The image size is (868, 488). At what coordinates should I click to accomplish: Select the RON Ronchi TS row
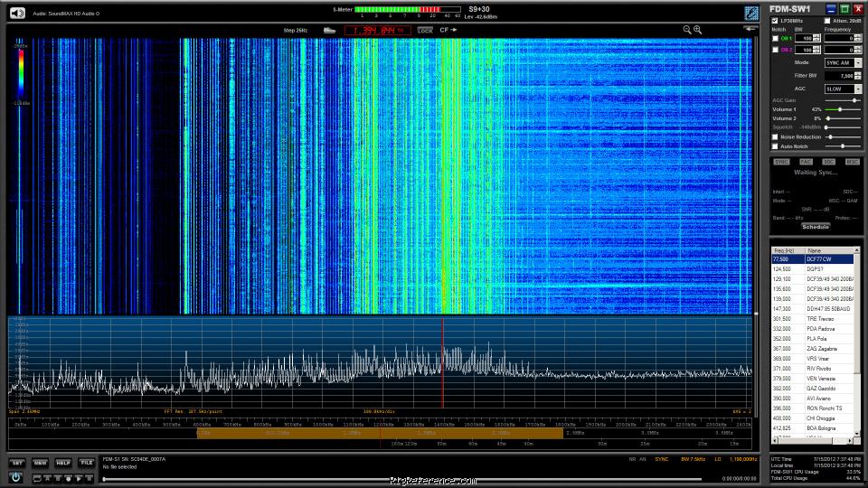pos(813,408)
